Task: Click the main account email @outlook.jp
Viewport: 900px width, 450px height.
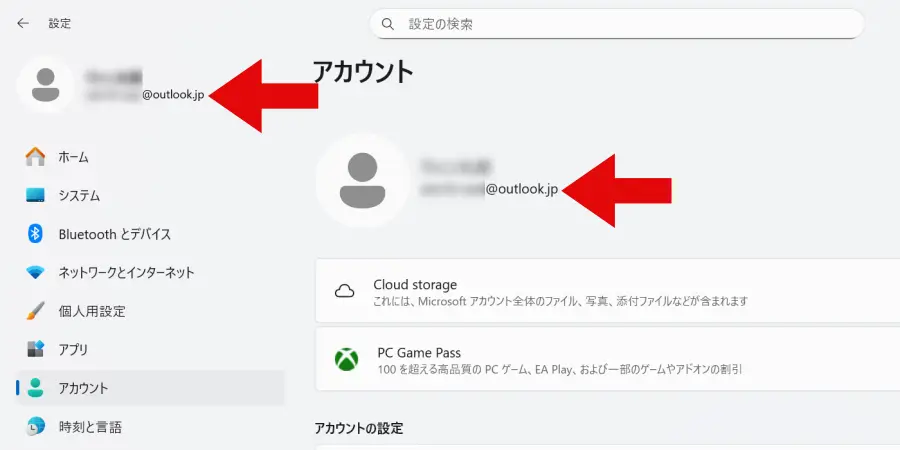Action: (x=522, y=189)
